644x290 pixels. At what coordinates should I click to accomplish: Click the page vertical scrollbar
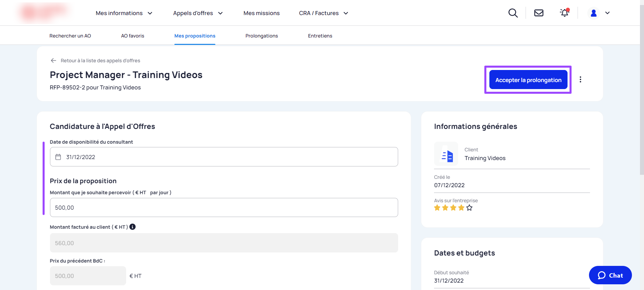[x=642, y=90]
